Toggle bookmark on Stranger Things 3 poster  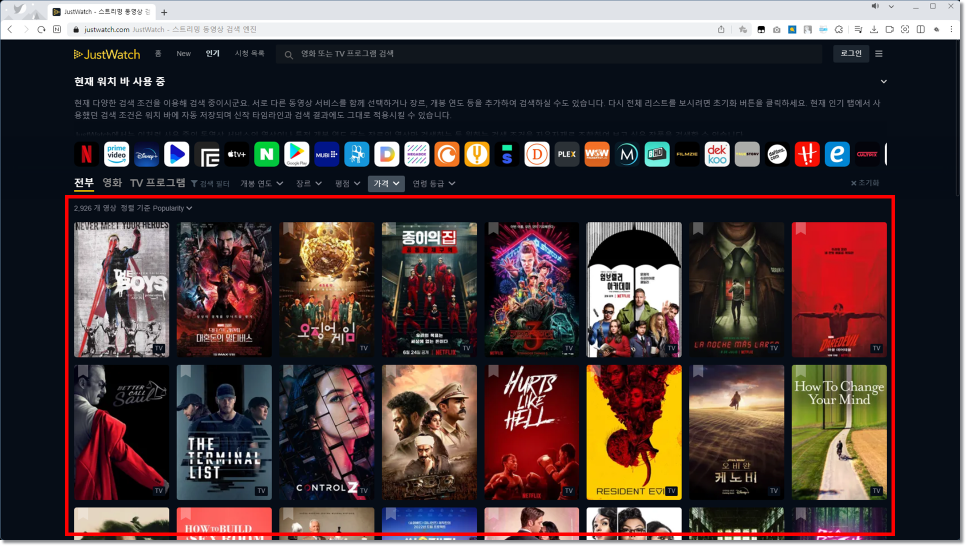[x=493, y=229]
